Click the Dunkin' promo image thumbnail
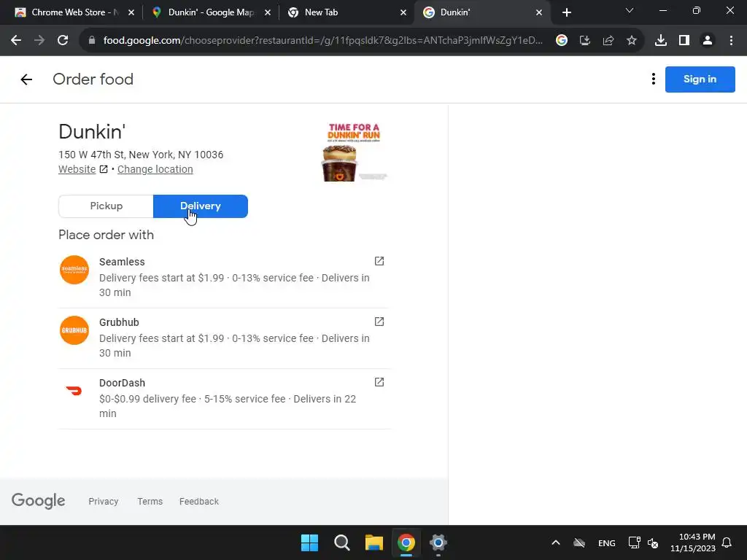747x560 pixels. click(x=354, y=152)
